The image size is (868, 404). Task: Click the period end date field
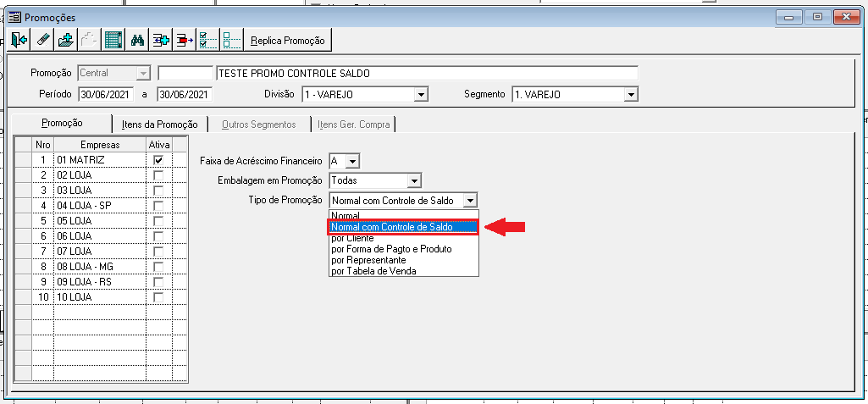point(185,95)
